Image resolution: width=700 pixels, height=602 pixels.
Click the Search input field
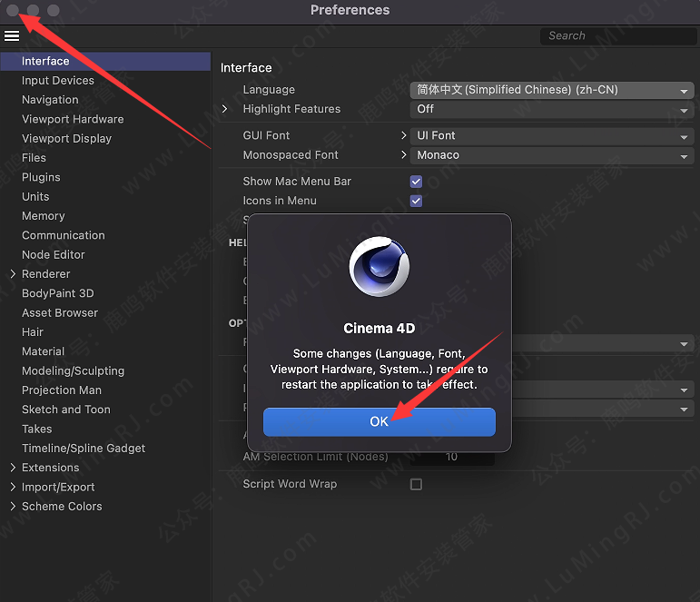pos(617,36)
